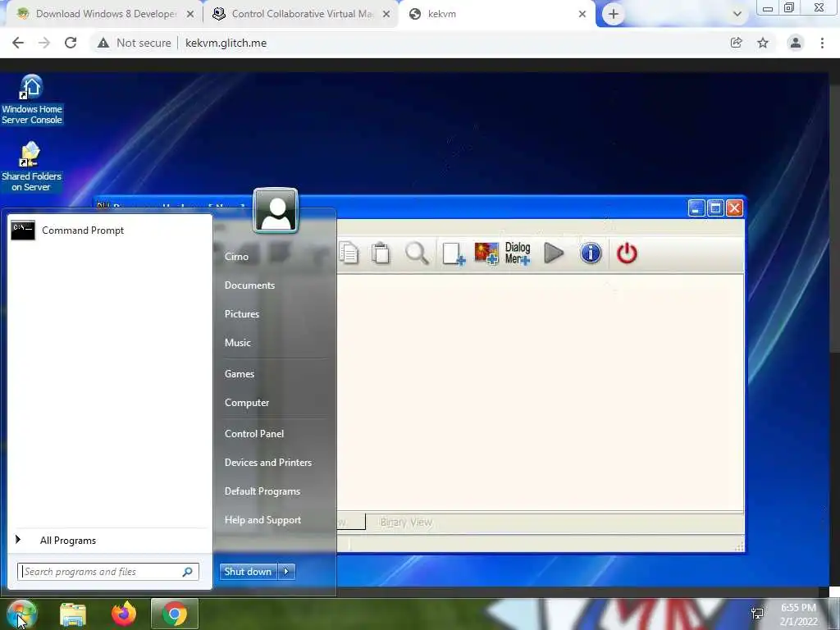The width and height of the screenshot is (840, 630).
Task: Open Chrome three-dot menu
Action: pyautogui.click(x=822, y=43)
